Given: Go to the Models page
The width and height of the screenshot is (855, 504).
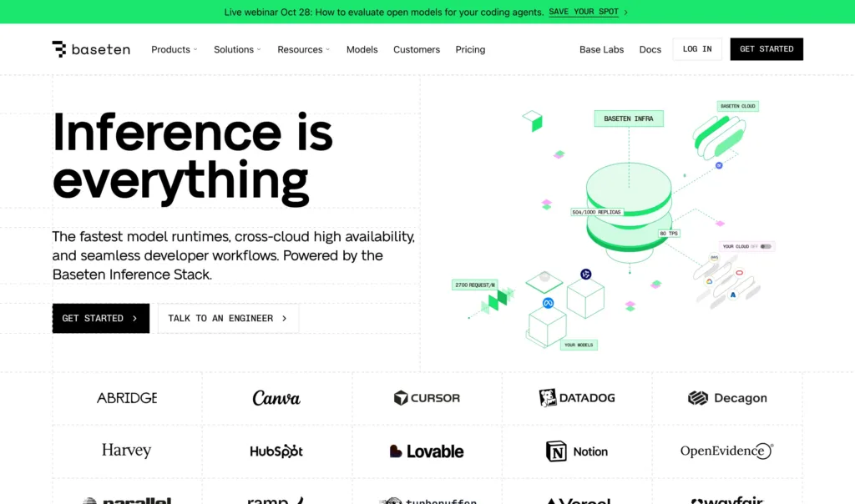Looking at the screenshot, I should pyautogui.click(x=362, y=49).
